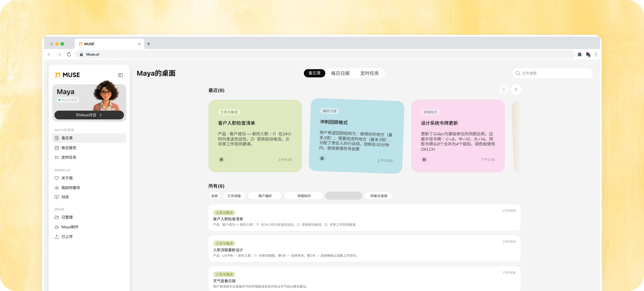Click the 最近(8) section heading
644x291 pixels.
point(217,90)
